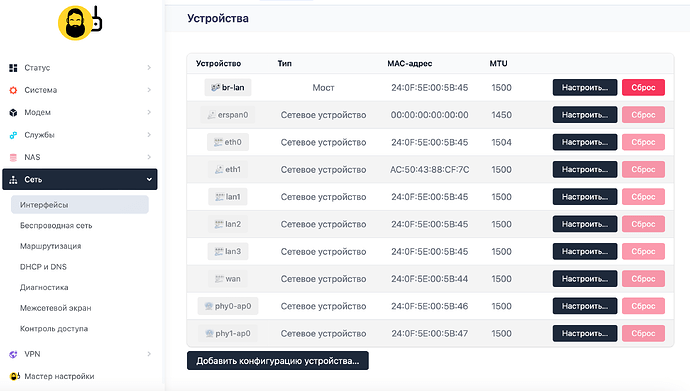
Task: Expand the NAS menu chevron
Action: point(149,157)
